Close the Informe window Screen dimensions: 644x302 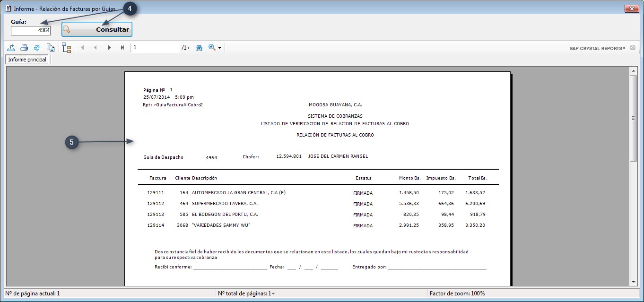[632, 9]
